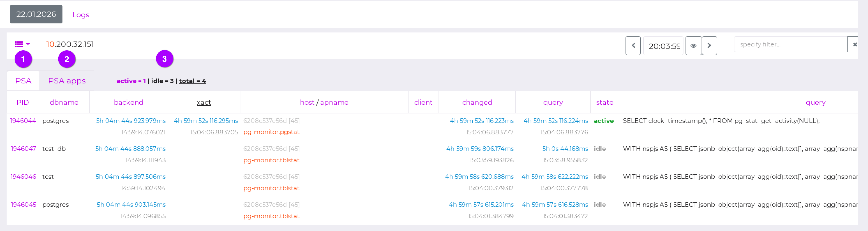The height and width of the screenshot is (231, 868).
Task: Sort by the PID column header
Action: click(x=23, y=103)
